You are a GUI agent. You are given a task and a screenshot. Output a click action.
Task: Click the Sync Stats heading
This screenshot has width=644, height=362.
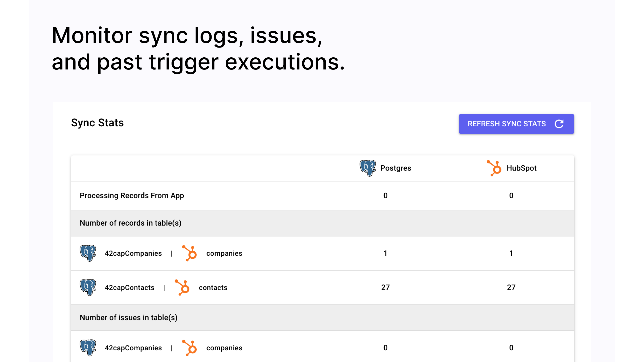pos(97,123)
